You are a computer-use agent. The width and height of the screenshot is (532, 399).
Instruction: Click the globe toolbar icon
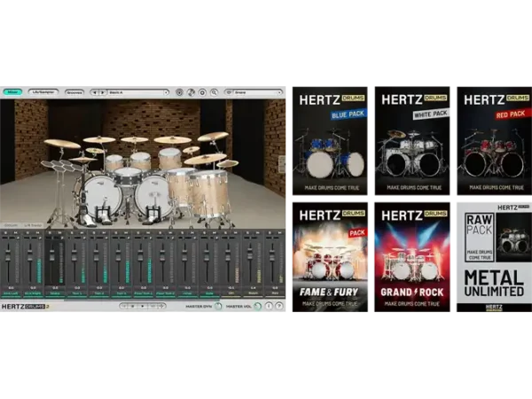point(191,92)
